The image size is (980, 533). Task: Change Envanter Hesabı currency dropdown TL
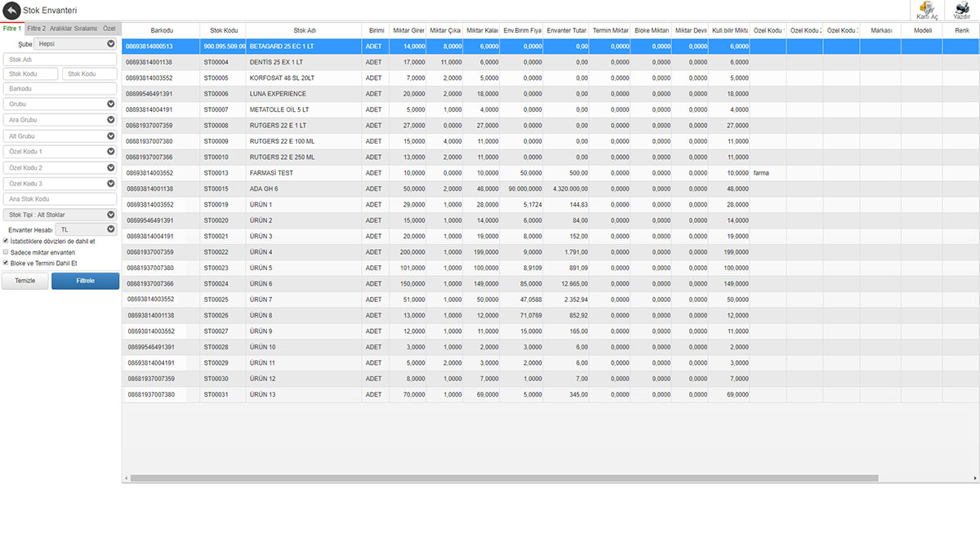click(87, 230)
